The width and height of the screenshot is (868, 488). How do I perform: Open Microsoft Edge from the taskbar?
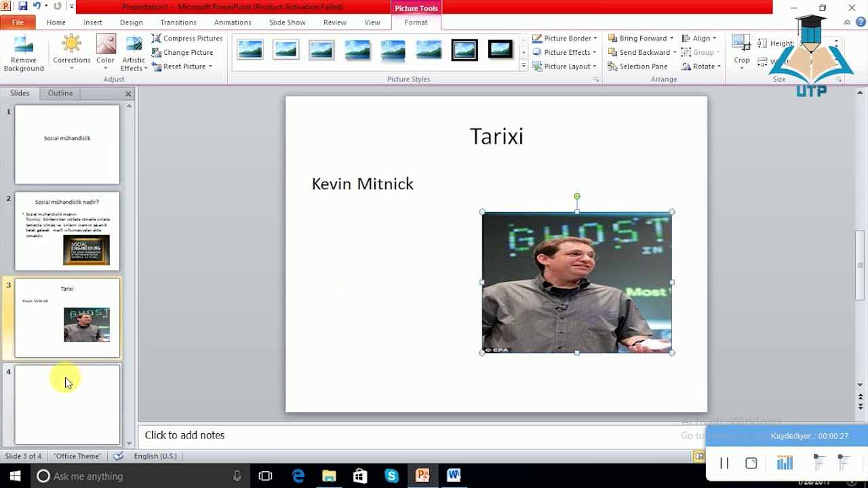coord(298,476)
